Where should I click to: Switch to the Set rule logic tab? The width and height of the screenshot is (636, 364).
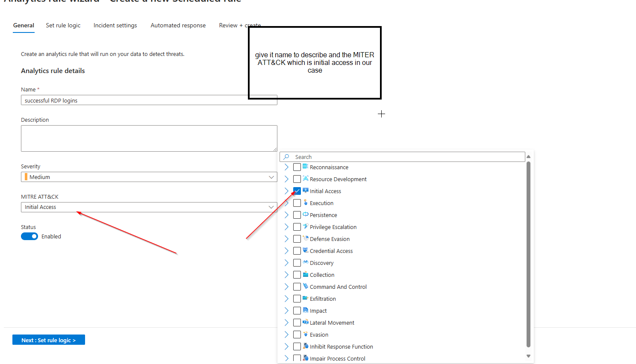tap(63, 25)
